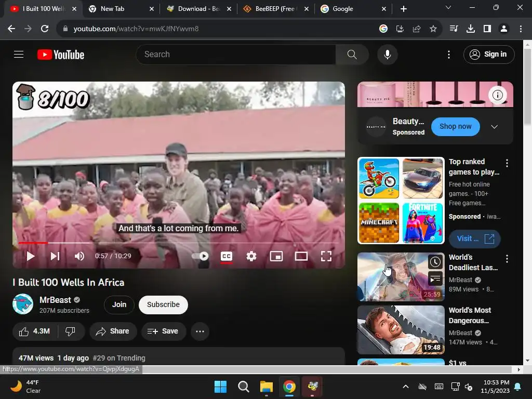
Task: Toggle autoplay switch in player
Action: click(201, 256)
